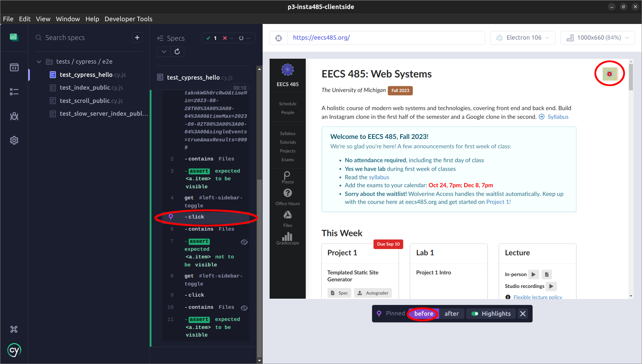Rerun all tests with reload icon
642x364 pixels.
coord(177,52)
